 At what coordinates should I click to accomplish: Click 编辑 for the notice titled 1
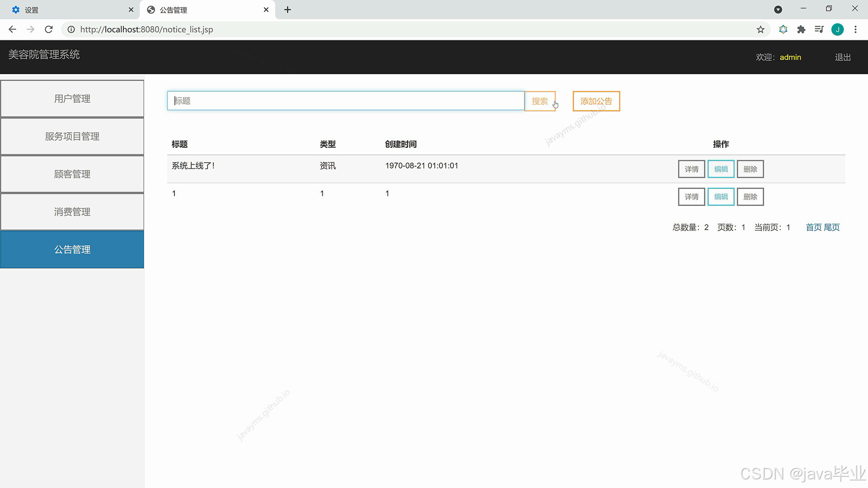pos(721,197)
